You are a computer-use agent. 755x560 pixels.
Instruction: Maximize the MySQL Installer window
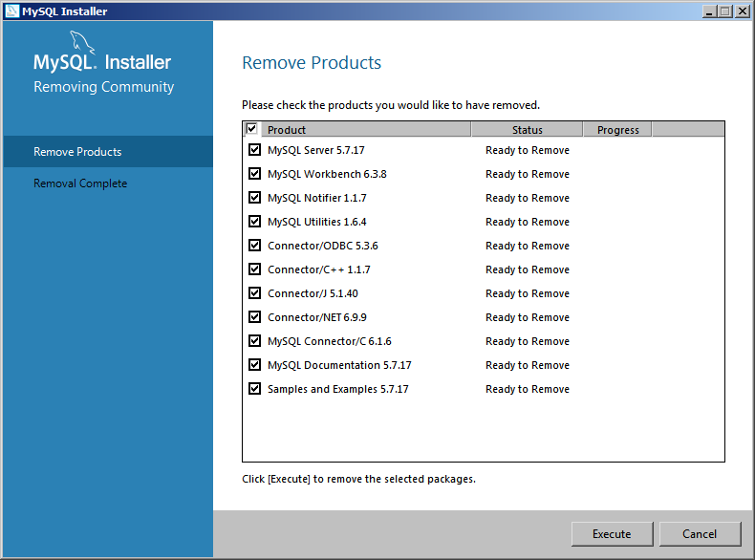(725, 11)
